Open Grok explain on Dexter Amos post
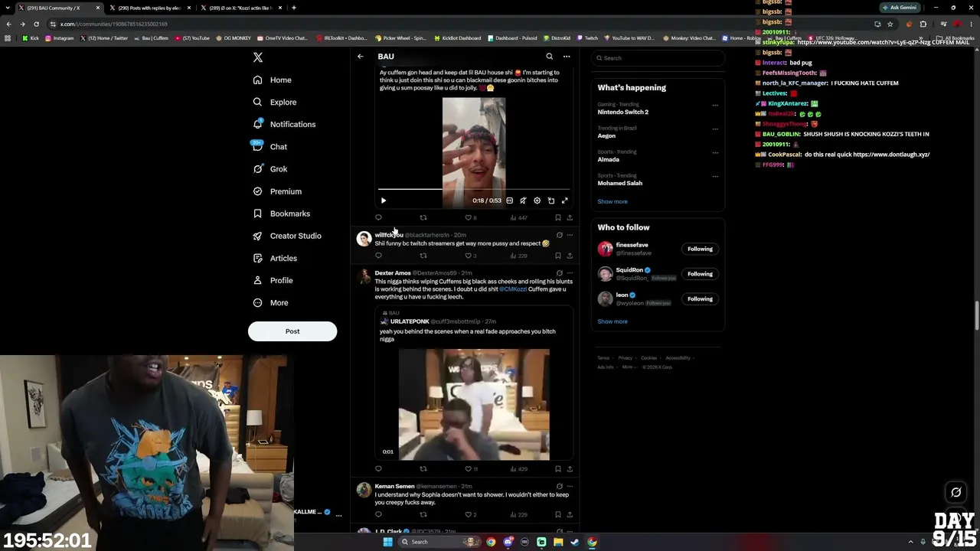 click(x=559, y=273)
